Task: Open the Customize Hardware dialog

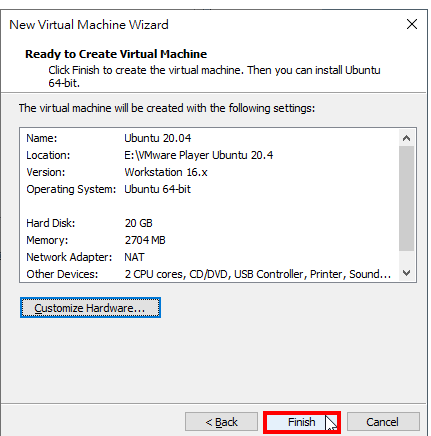Action: click(x=90, y=308)
